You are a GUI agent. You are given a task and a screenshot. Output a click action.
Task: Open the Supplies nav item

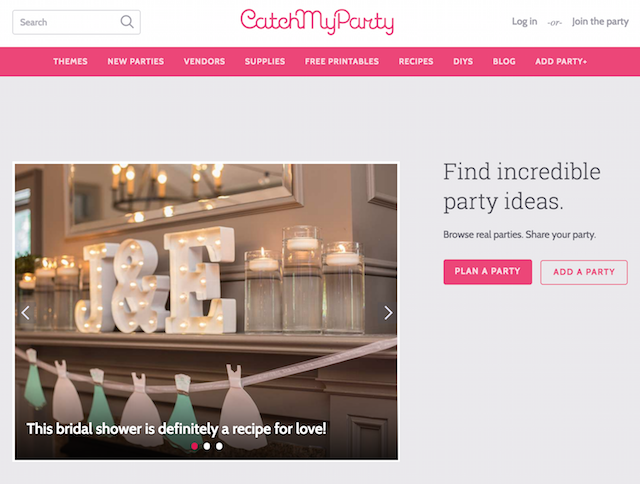click(x=265, y=61)
